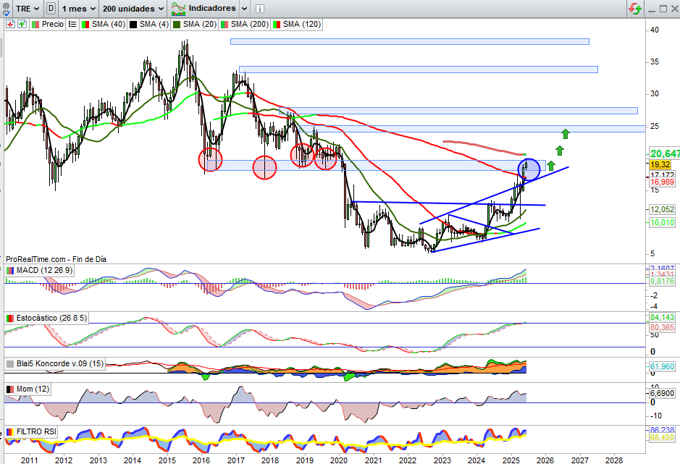Open SMA (40) indicator settings

pyautogui.click(x=108, y=24)
